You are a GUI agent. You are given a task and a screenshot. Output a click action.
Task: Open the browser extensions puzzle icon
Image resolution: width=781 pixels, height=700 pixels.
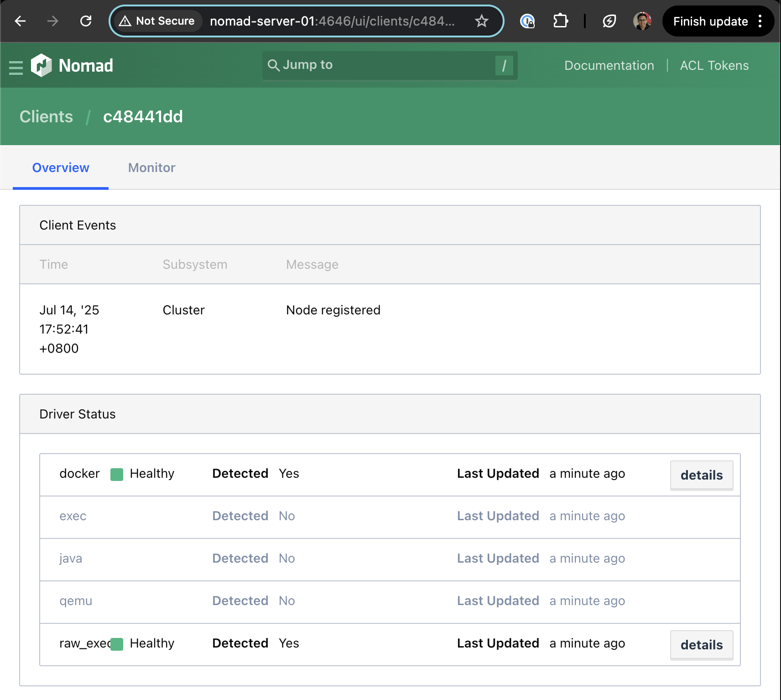(x=560, y=21)
